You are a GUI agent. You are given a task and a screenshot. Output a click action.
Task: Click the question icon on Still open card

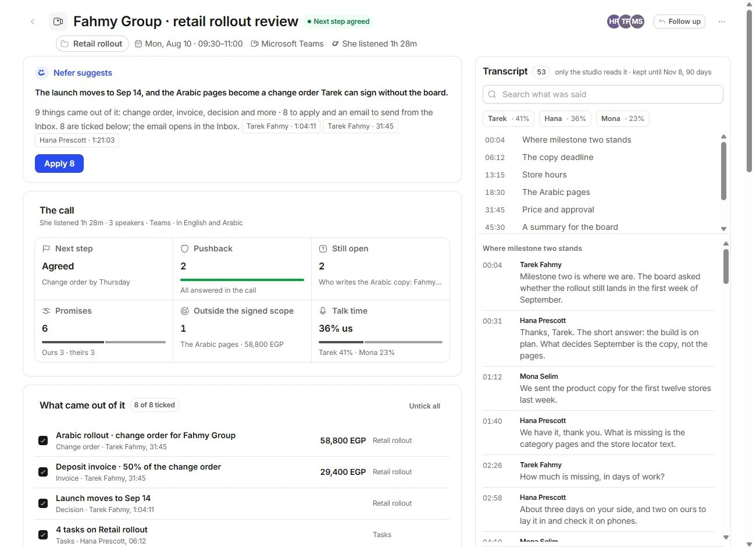tap(323, 248)
